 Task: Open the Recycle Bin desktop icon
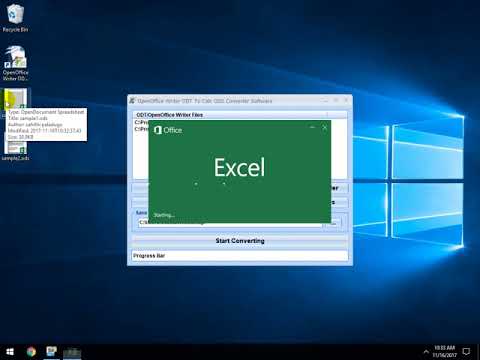pos(15,18)
